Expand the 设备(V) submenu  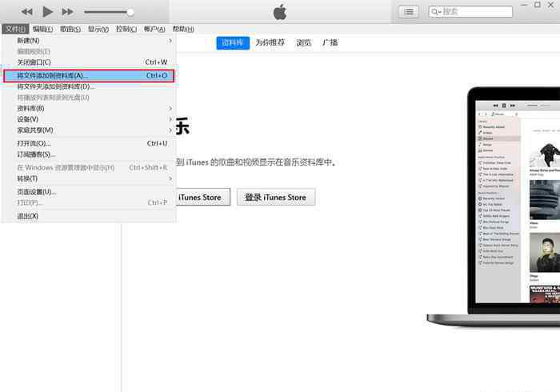click(x=89, y=119)
